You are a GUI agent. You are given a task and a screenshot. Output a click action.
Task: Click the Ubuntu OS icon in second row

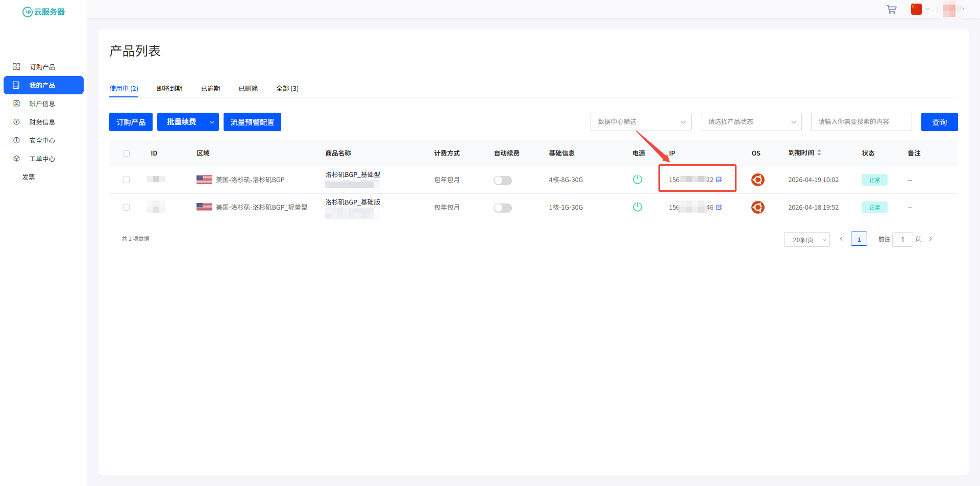pyautogui.click(x=757, y=207)
